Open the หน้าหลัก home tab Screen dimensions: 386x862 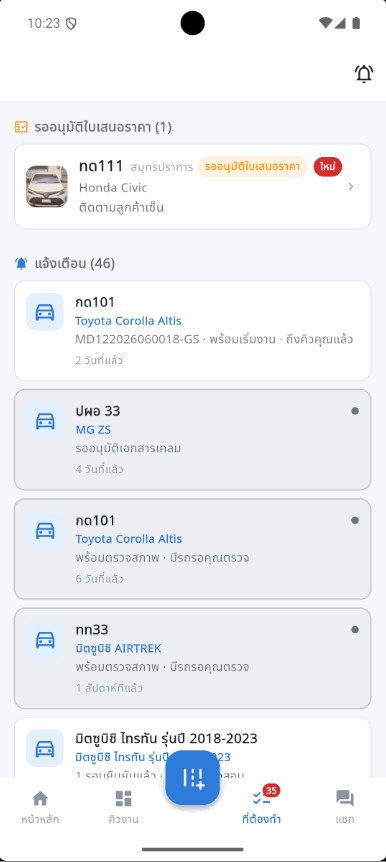pyautogui.click(x=40, y=806)
